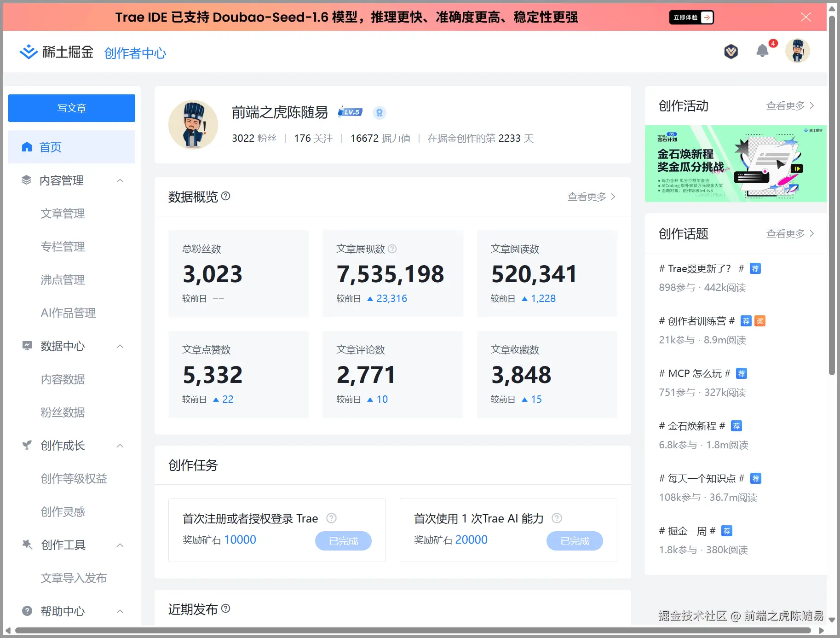Viewport: 840px width, 638px height.
Task: Click 查看更多 in 数据概览
Action: 591,197
